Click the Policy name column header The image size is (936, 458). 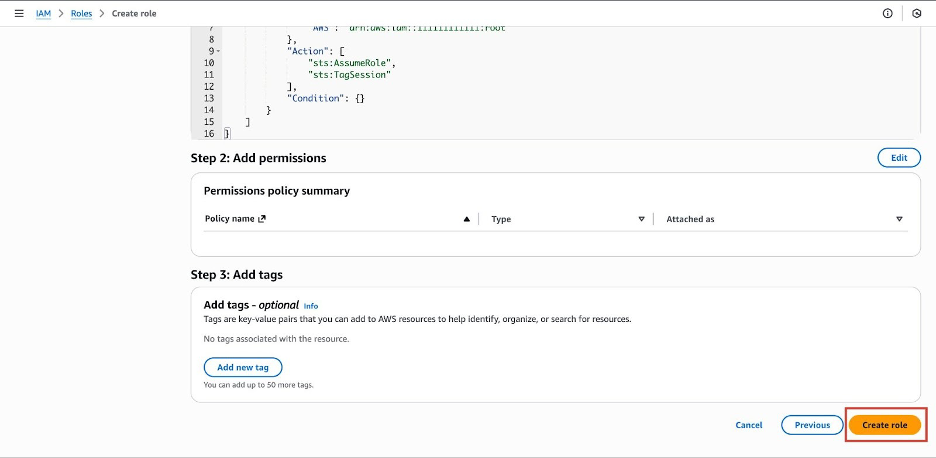coord(229,219)
